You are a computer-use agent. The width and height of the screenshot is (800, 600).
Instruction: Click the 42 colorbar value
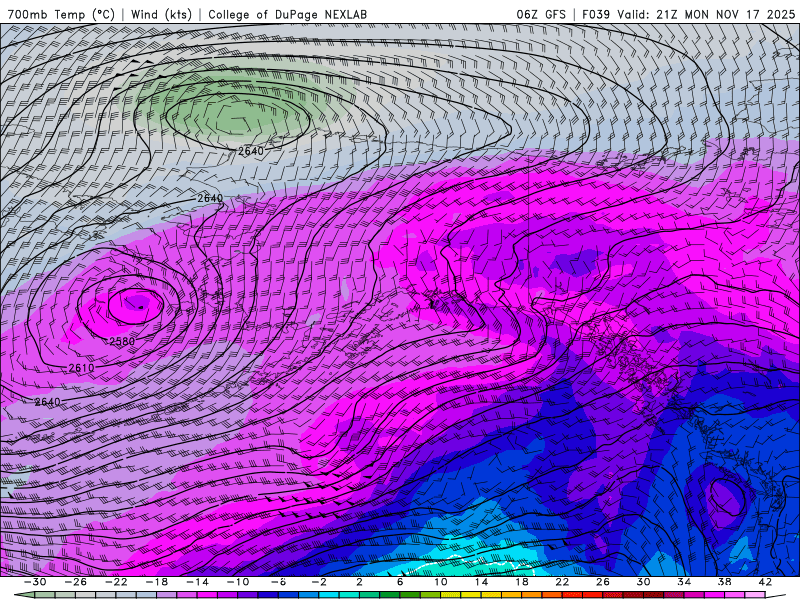(765, 582)
